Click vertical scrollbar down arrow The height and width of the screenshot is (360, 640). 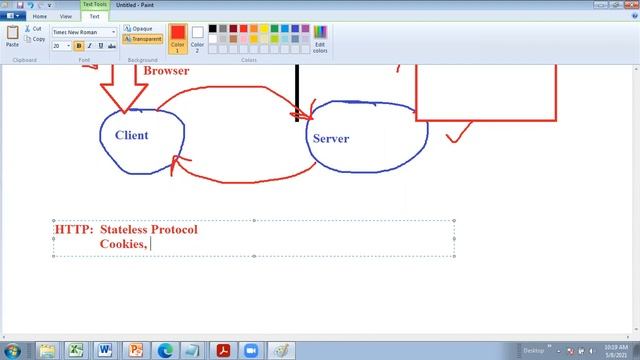636,329
